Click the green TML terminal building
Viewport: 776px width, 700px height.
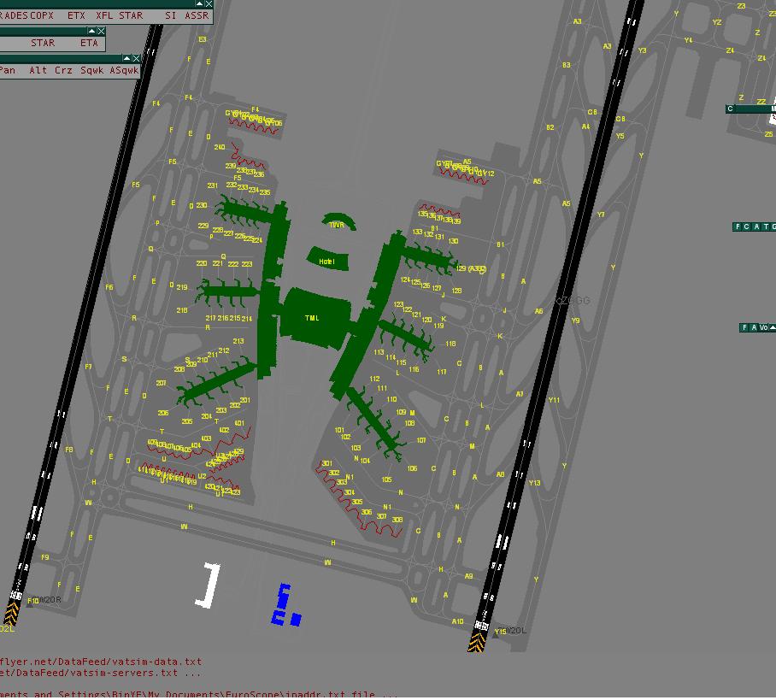(x=313, y=317)
